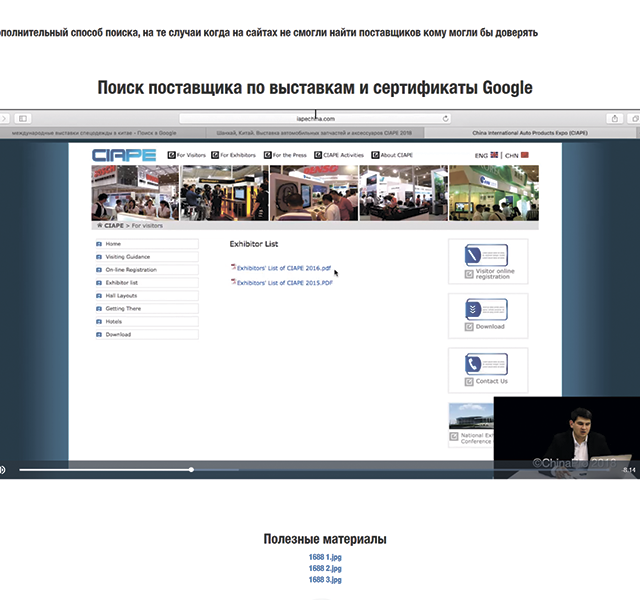Screen dimensions: 640x600
Task: Click the video progress slider handle
Action: click(x=191, y=469)
